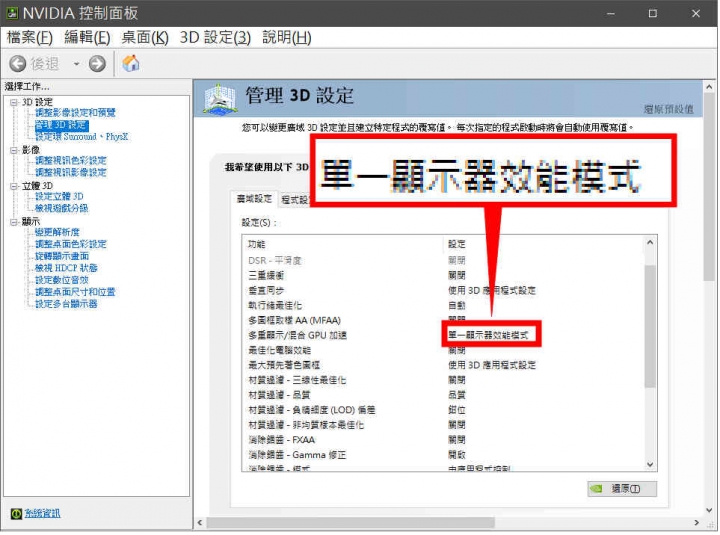
Task: Open the 說明(H) menu
Action: tap(287, 37)
